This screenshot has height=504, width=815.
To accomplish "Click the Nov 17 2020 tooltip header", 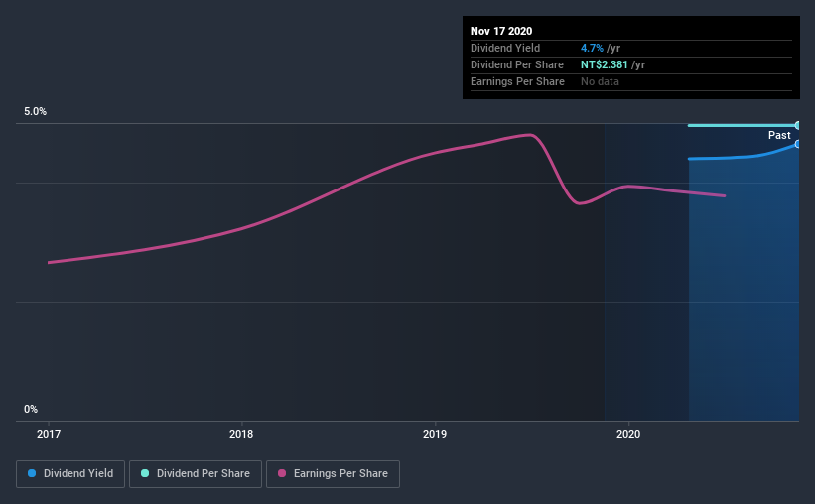I will (x=501, y=31).
